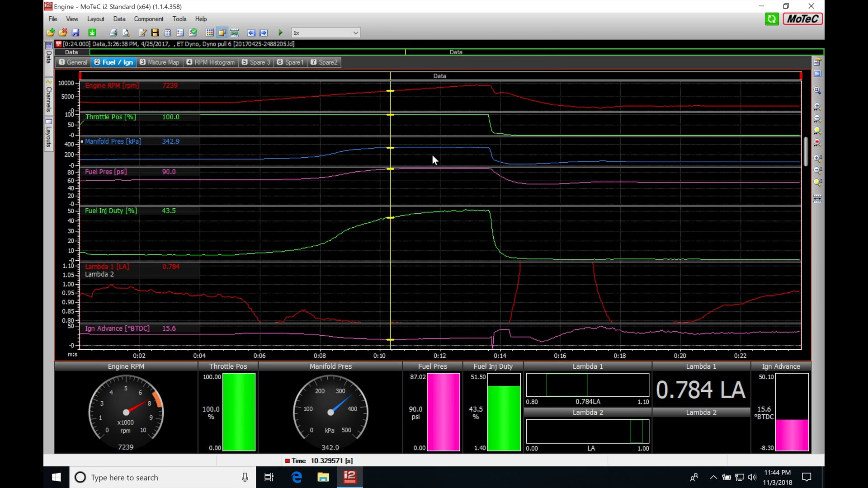Image resolution: width=868 pixels, height=488 pixels.
Task: Print the data view
Action: pyautogui.click(x=113, y=33)
